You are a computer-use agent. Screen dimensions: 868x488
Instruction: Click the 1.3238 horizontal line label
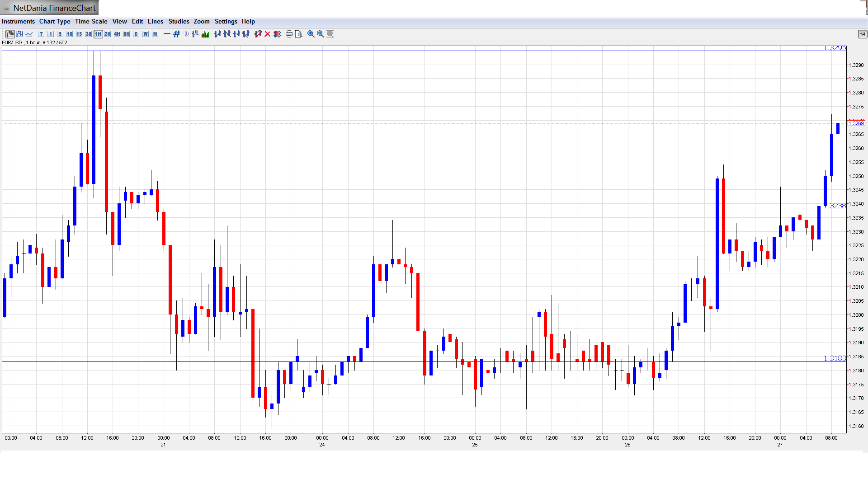[x=835, y=206]
